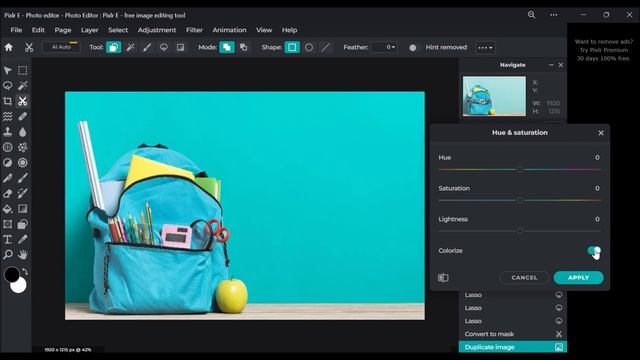Open the Select menu
The image size is (640, 360).
[x=118, y=30]
